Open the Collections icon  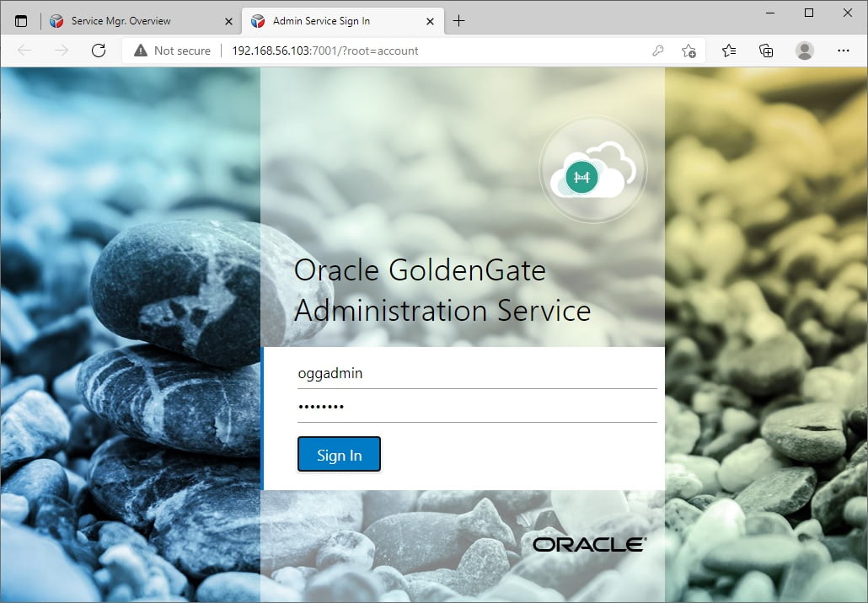[x=766, y=51]
